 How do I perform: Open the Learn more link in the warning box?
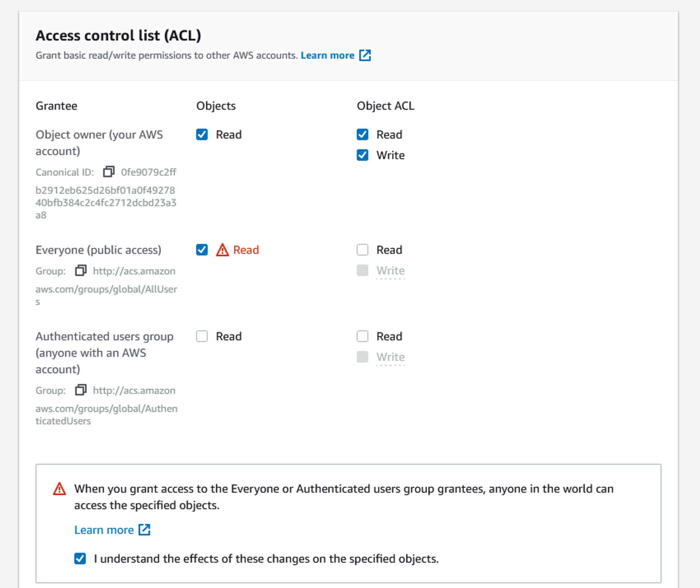104,530
